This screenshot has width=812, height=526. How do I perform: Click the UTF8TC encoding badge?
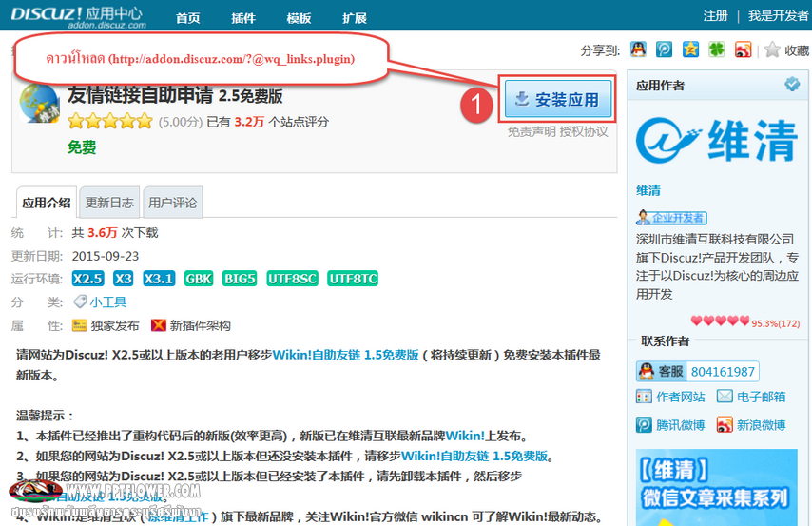pyautogui.click(x=353, y=279)
